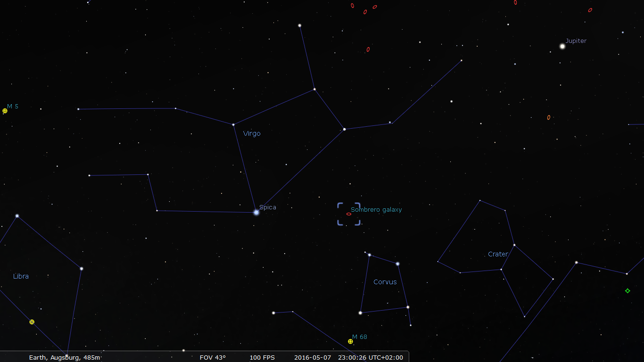Image resolution: width=644 pixels, height=362 pixels.
Task: Click the planet Jupiter
Action: pyautogui.click(x=562, y=46)
